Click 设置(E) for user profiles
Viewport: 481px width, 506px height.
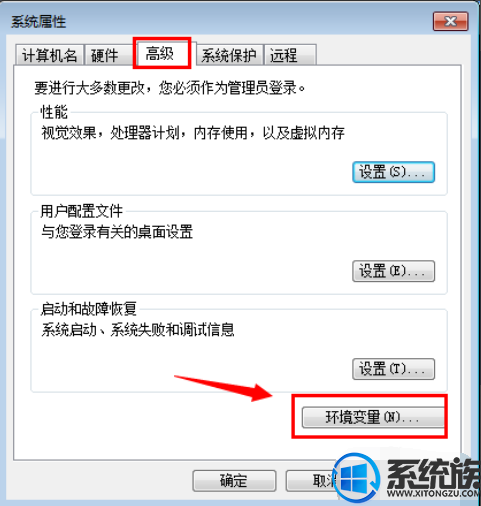point(393,271)
